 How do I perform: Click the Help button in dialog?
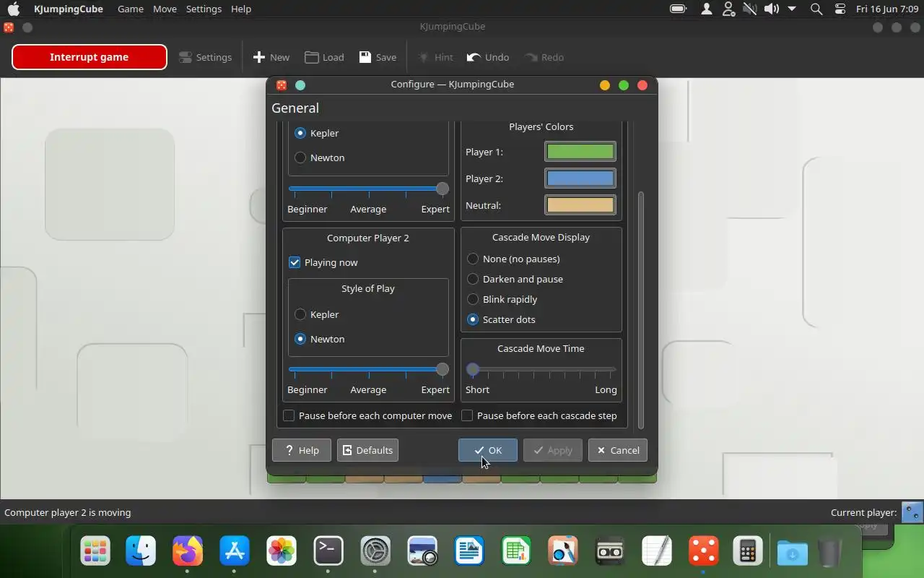[301, 450]
